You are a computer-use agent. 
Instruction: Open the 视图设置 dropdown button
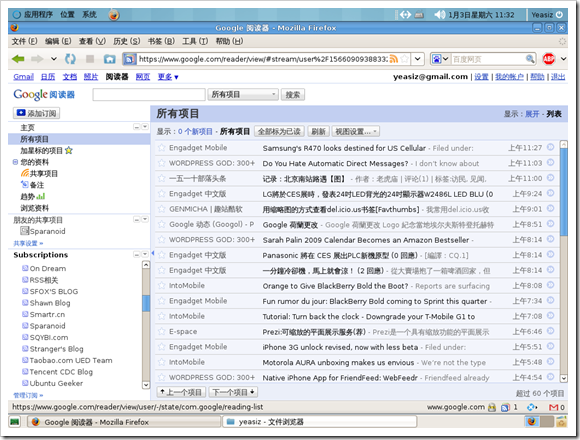click(x=355, y=132)
